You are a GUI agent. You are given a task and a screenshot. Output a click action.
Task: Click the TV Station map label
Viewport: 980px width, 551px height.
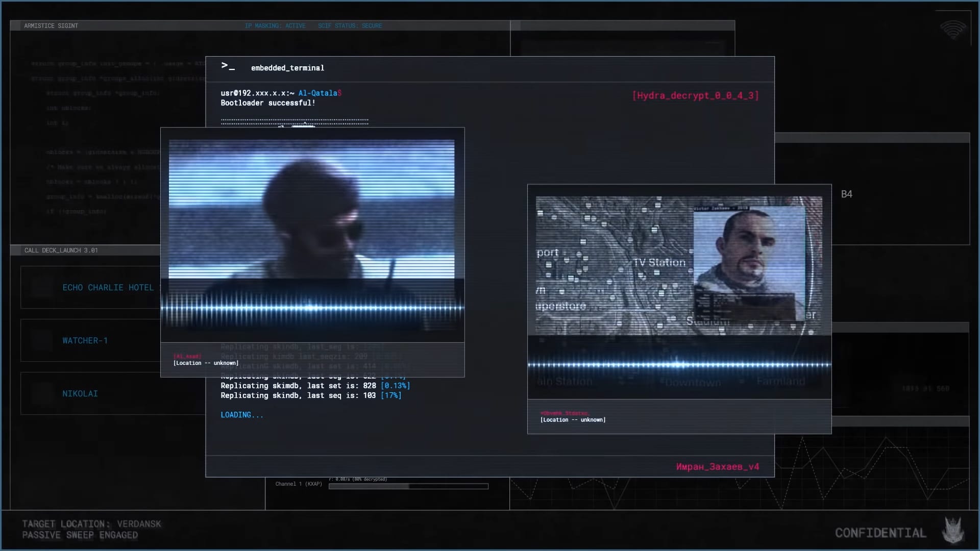click(x=659, y=263)
